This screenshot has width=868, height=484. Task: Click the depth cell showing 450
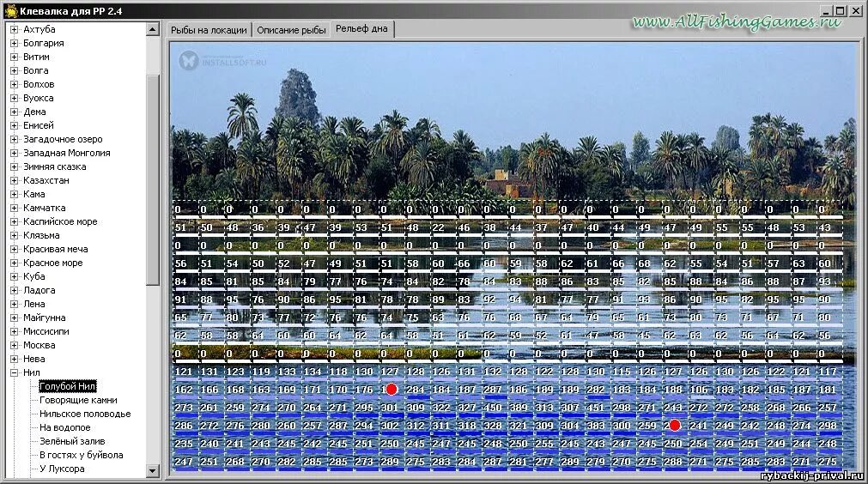(x=493, y=408)
